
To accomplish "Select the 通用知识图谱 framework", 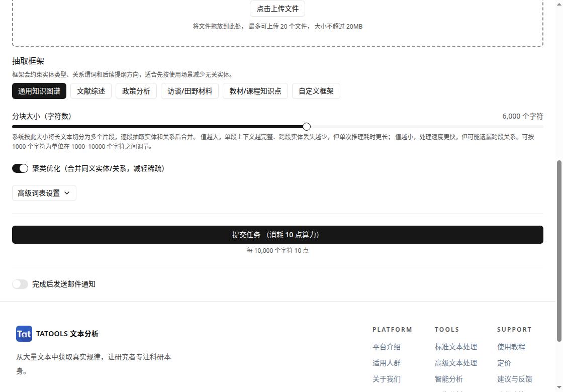I will coord(39,91).
